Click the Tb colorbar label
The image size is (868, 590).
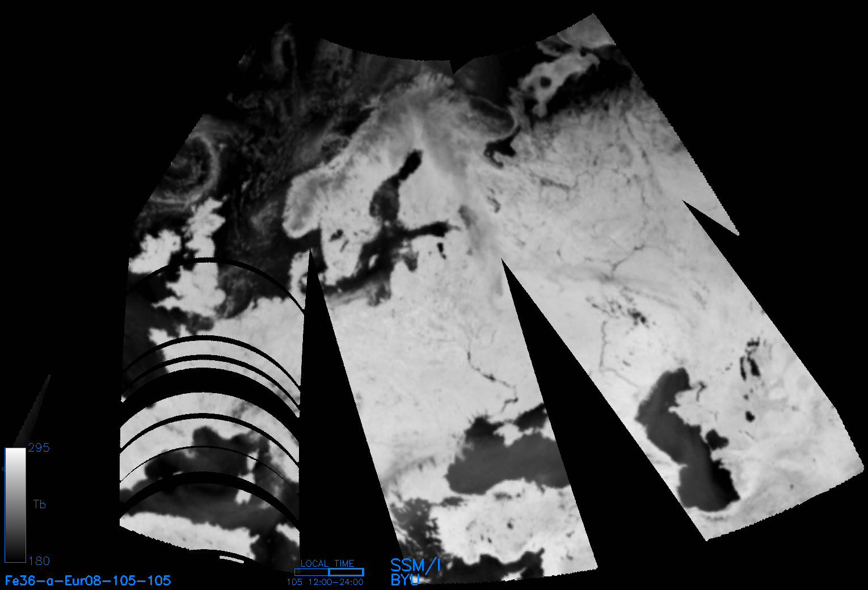click(x=39, y=504)
